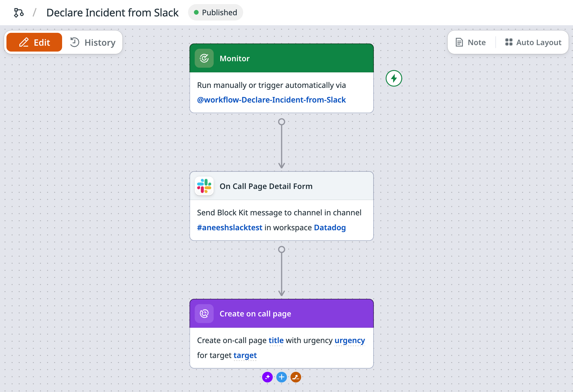This screenshot has width=573, height=392.
Task: Click the Monitor step target icon
Action: point(204,58)
